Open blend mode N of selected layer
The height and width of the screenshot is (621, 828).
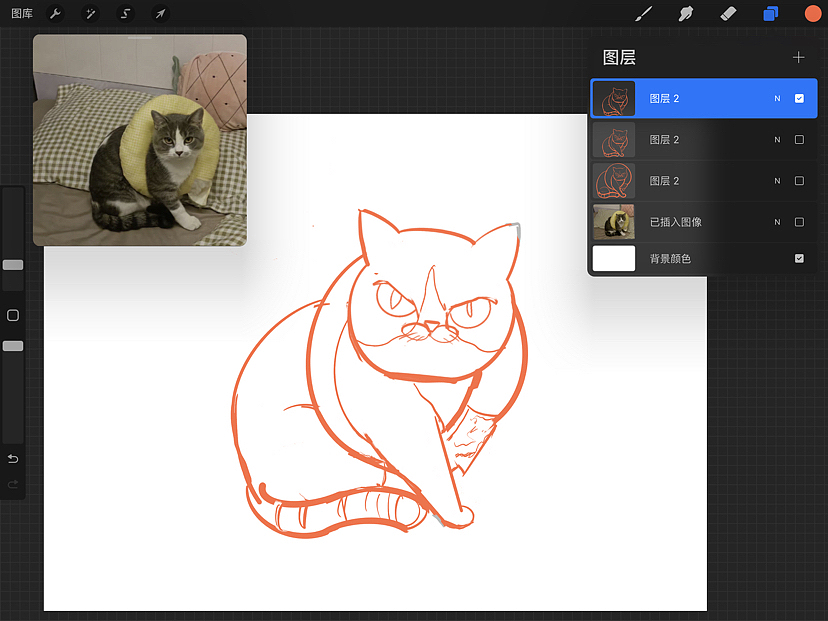pos(777,98)
